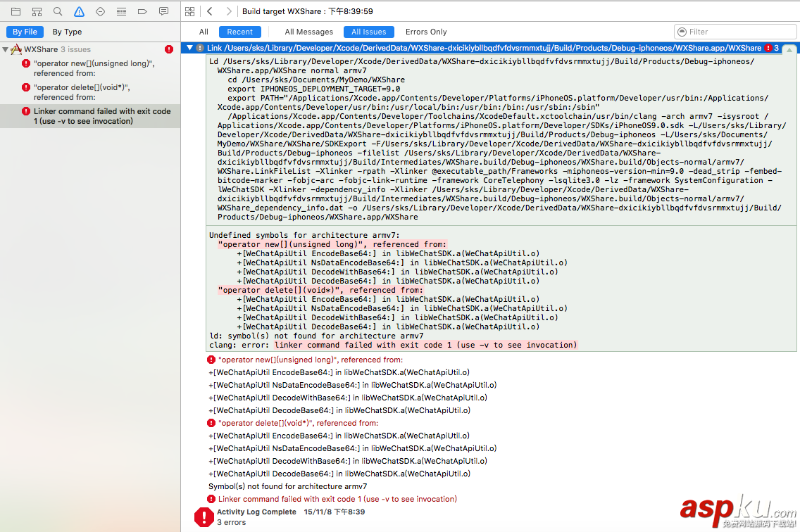Viewport: 800px width, 532px height.
Task: Open the Symbol navigator hierarchy icon
Action: (37, 11)
